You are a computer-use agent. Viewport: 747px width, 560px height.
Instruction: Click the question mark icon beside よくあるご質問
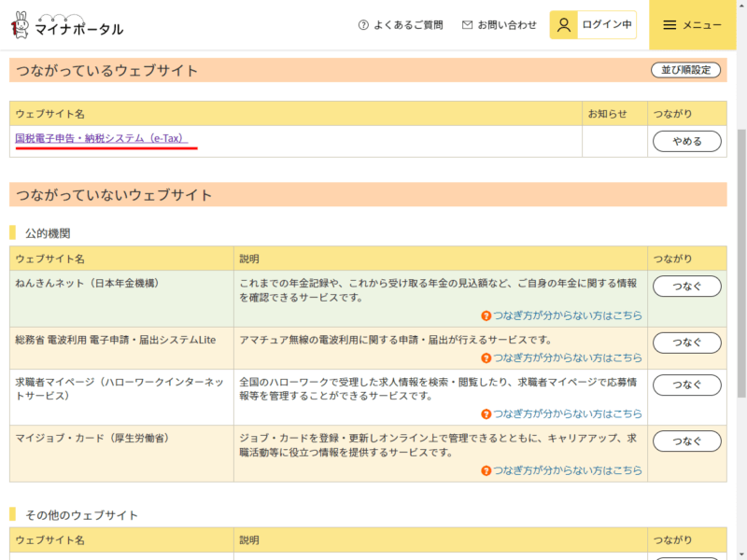pyautogui.click(x=363, y=25)
